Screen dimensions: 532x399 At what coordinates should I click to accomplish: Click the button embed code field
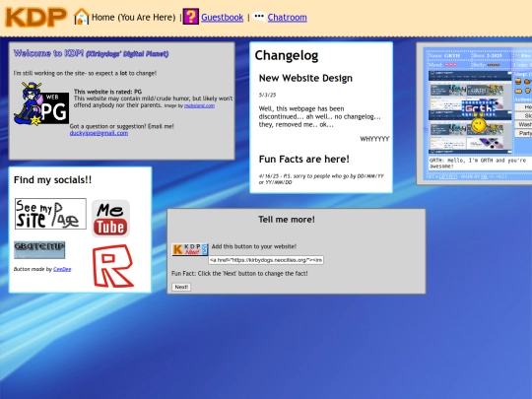266,260
